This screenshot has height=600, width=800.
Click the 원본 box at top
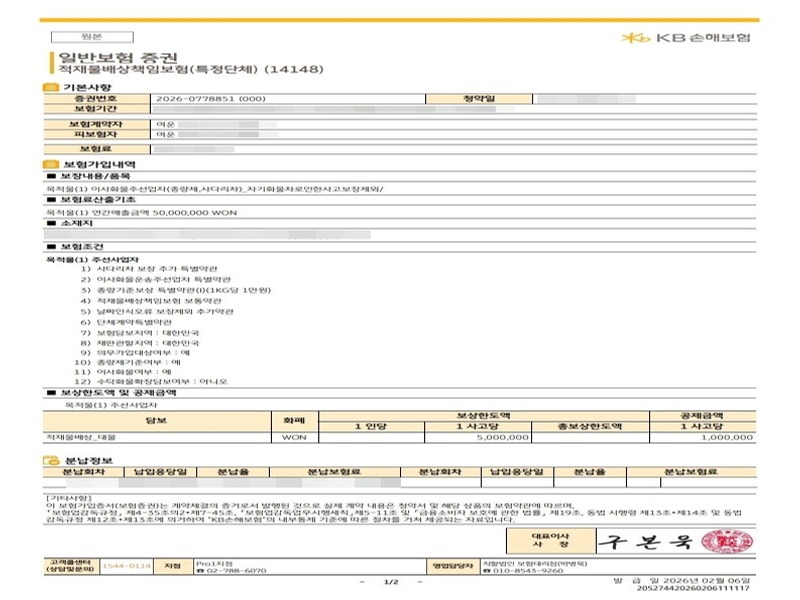point(92,37)
